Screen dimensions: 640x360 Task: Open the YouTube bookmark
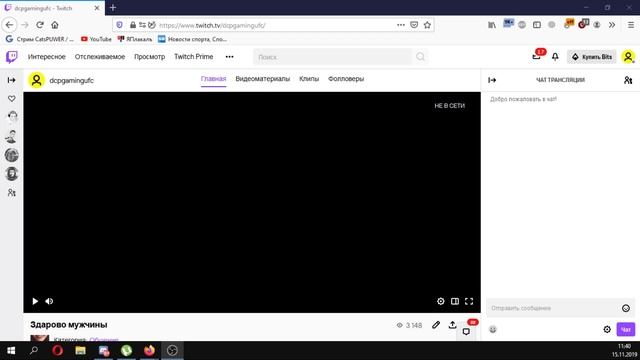pyautogui.click(x=96, y=39)
